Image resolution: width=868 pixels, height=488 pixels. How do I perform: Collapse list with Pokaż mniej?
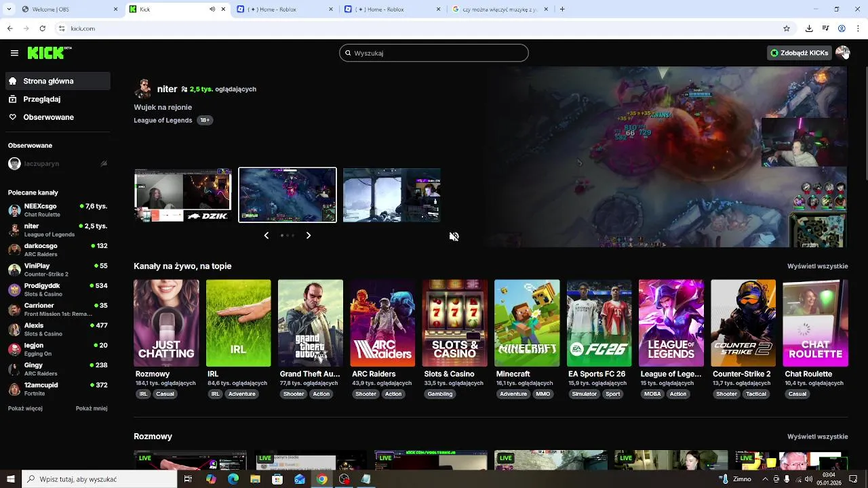[x=92, y=409]
